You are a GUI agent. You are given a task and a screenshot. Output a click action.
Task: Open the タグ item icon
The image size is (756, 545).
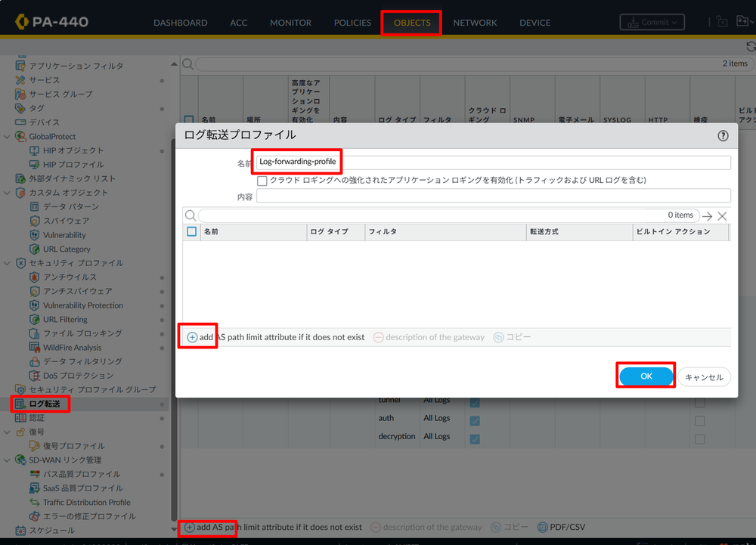(20, 108)
